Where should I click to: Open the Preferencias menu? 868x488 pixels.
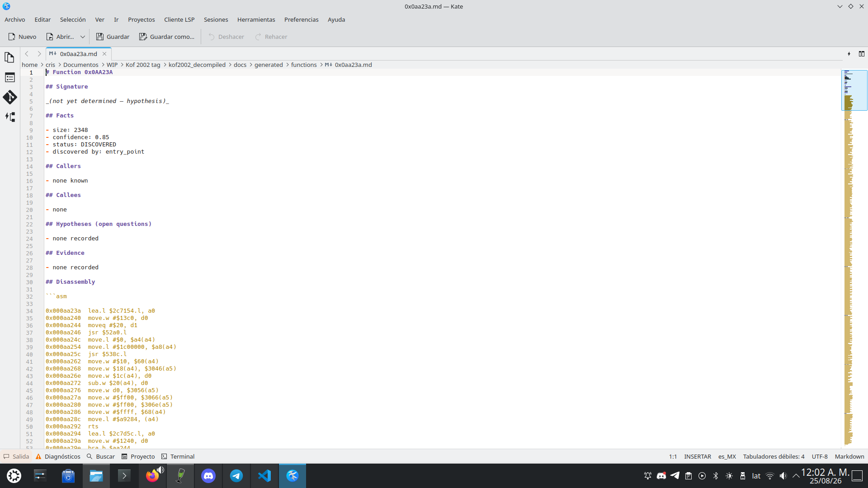[302, 19]
